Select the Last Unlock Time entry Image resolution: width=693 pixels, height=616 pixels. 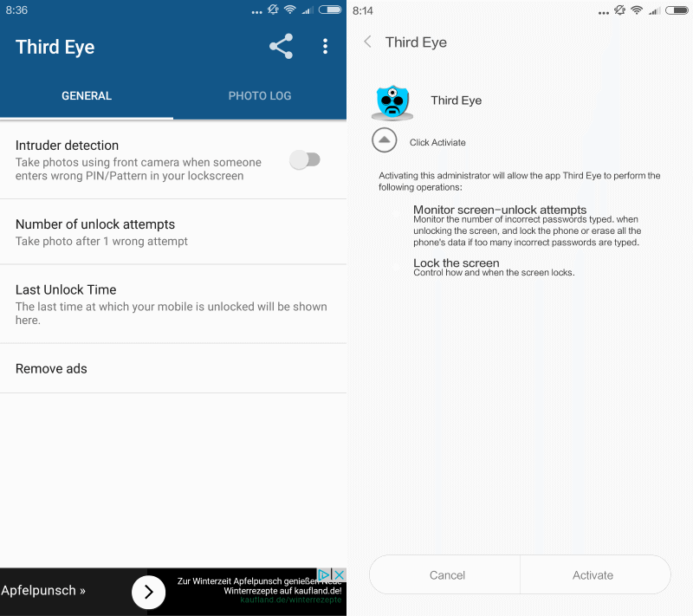point(173,304)
